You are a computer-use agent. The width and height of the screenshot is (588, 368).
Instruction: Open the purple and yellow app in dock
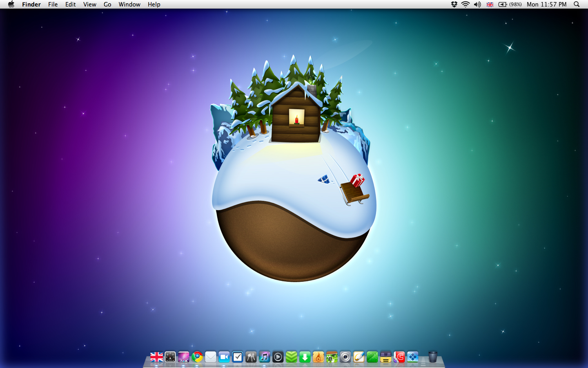[386, 357]
